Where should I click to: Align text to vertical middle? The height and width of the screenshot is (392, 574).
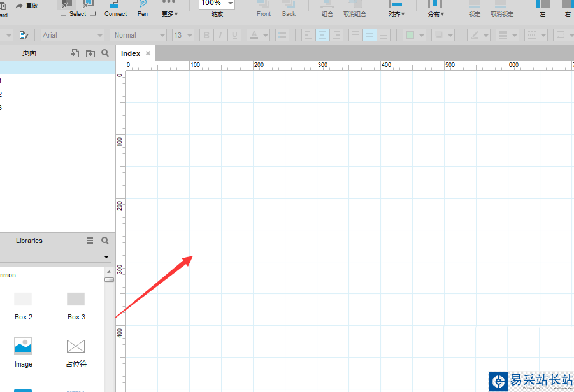(370, 35)
